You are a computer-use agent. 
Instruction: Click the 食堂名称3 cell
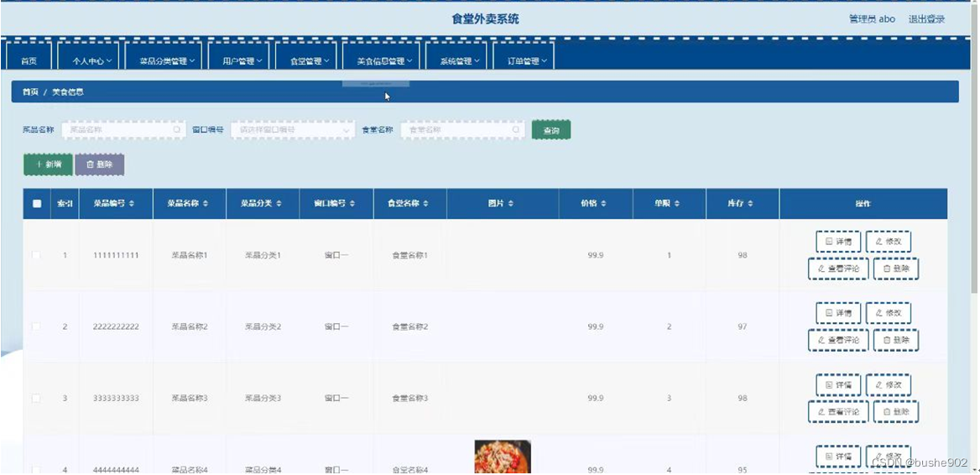[410, 398]
